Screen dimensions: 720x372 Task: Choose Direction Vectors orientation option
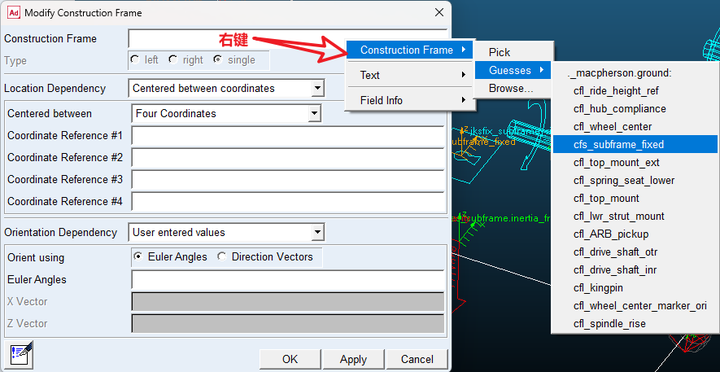(x=221, y=257)
